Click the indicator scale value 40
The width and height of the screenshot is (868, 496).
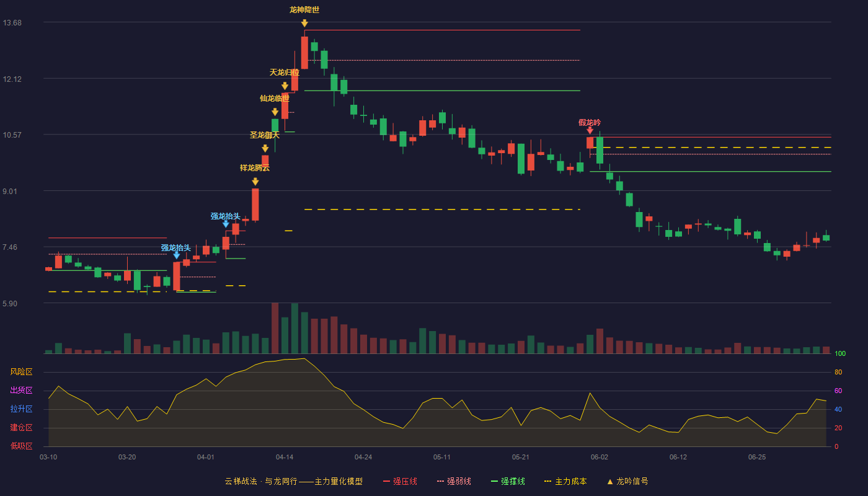838,409
